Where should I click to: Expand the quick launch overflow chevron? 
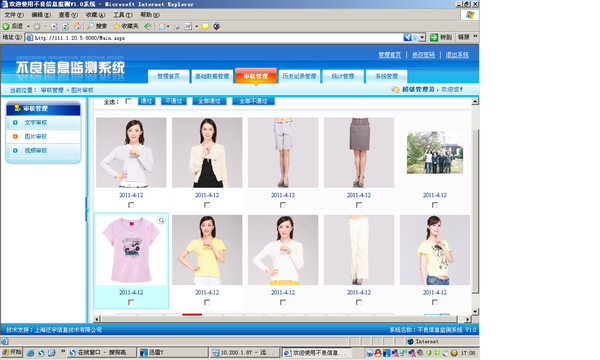(x=63, y=352)
